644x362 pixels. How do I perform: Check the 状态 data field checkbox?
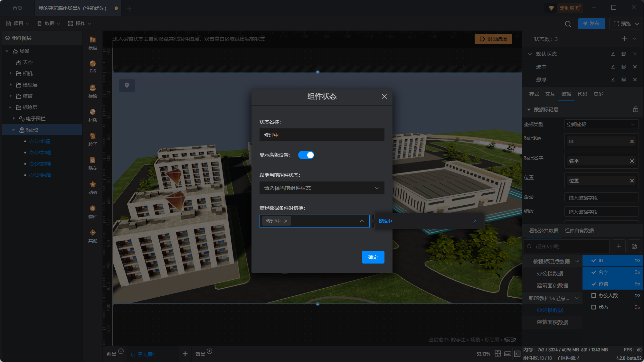coord(594,307)
